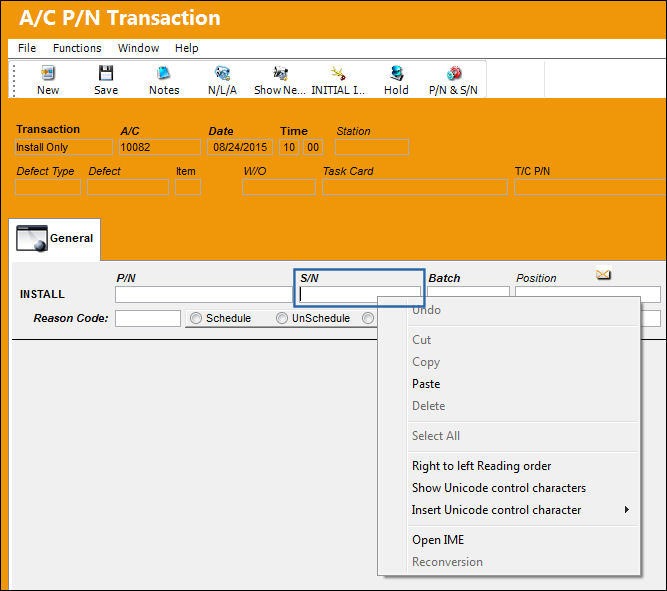667x591 pixels.
Task: Select the Schedule radio button
Action: [196, 318]
